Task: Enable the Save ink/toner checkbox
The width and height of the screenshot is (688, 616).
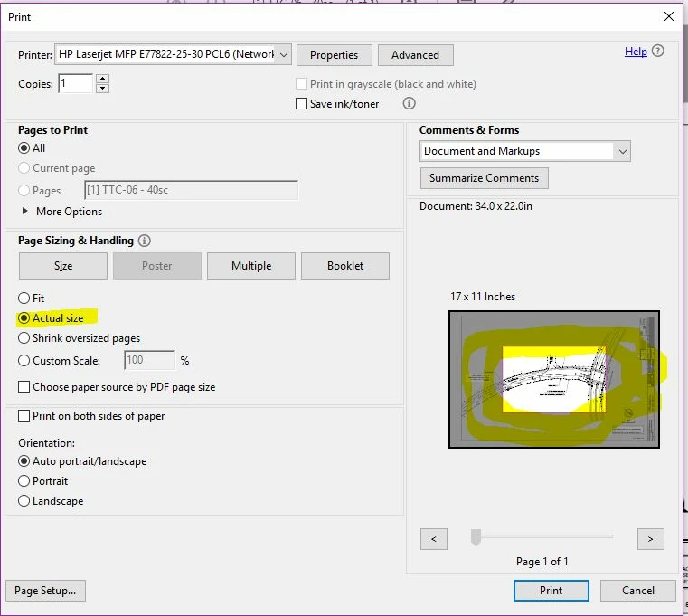Action: tap(301, 104)
